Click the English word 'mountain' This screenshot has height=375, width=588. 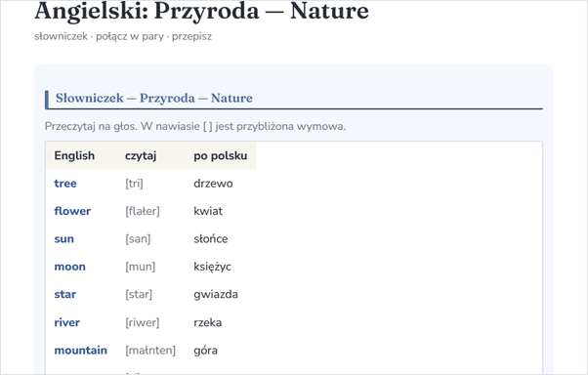(81, 351)
